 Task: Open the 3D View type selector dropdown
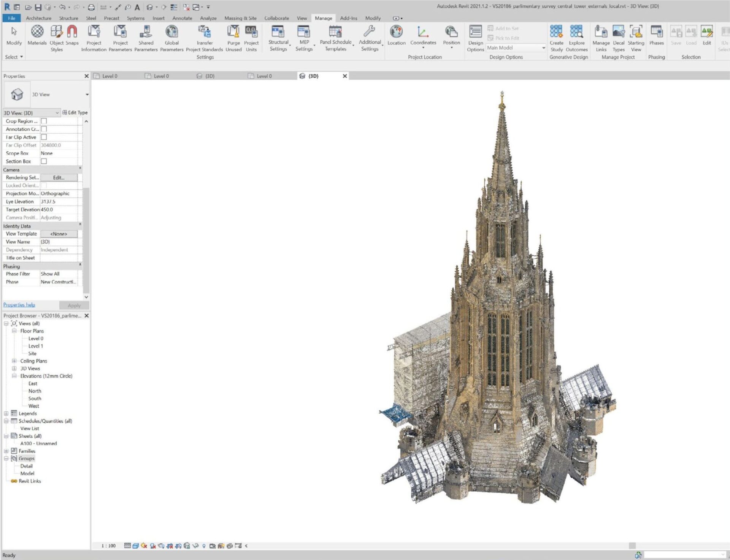(x=87, y=95)
